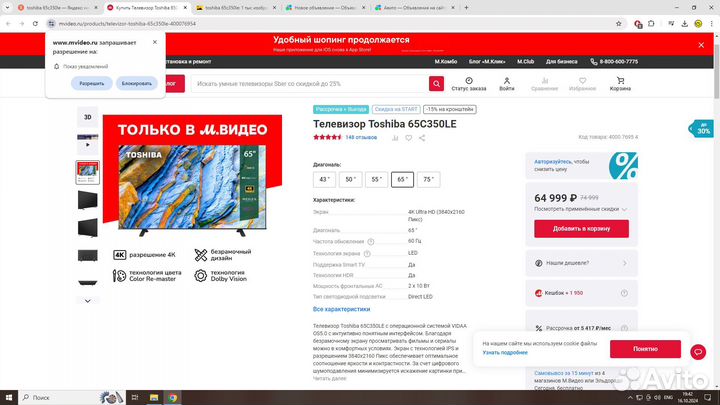Viewport: 720px width, 405px height.
Task: Open the Сравнение comparison icon in header
Action: (544, 84)
